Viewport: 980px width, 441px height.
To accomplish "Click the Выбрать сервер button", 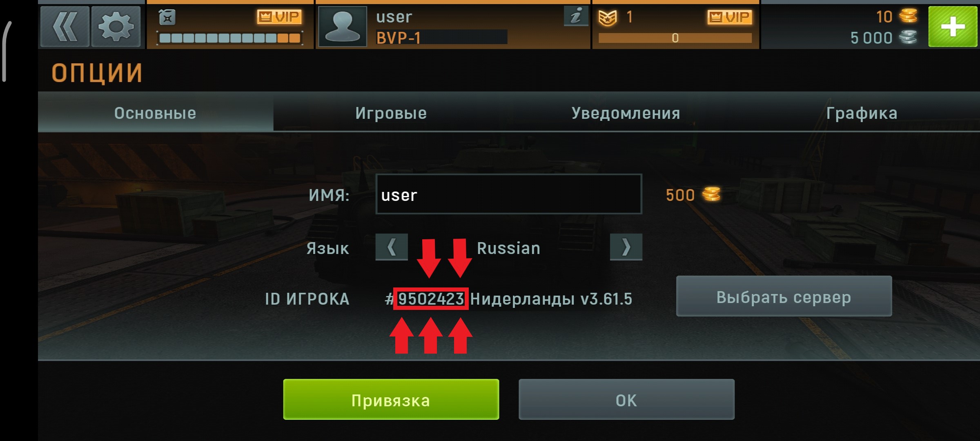I will (784, 296).
